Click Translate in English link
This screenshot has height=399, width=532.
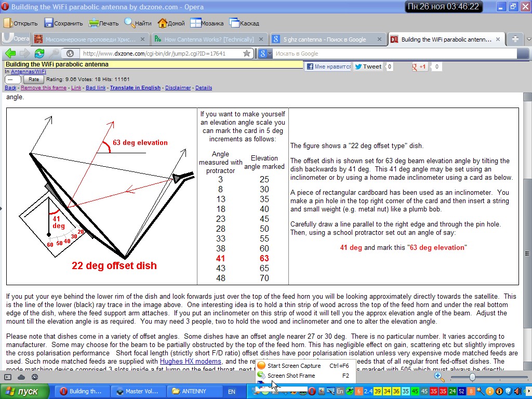[135, 87]
